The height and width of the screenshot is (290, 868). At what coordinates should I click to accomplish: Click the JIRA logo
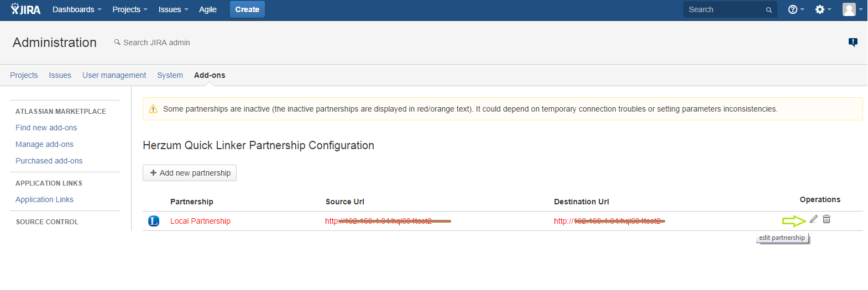(x=25, y=9)
